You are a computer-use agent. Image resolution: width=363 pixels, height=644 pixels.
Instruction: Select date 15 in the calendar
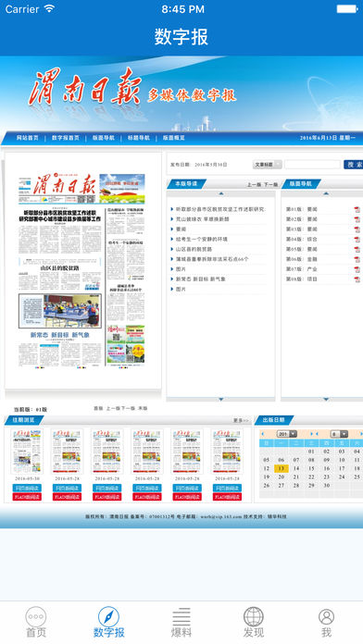(311, 468)
